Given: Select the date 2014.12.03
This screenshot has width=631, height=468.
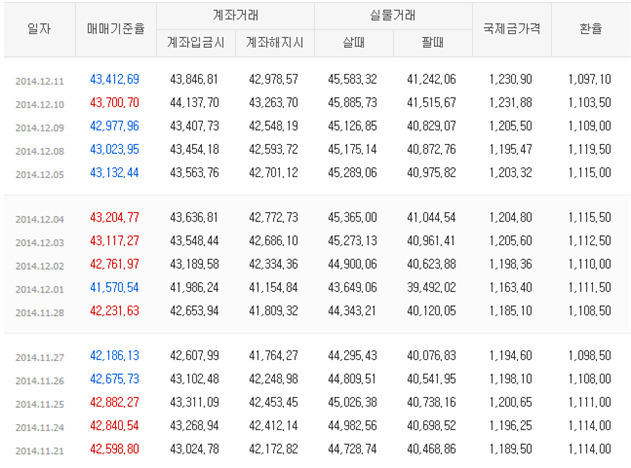Looking at the screenshot, I should pyautogui.click(x=39, y=243).
